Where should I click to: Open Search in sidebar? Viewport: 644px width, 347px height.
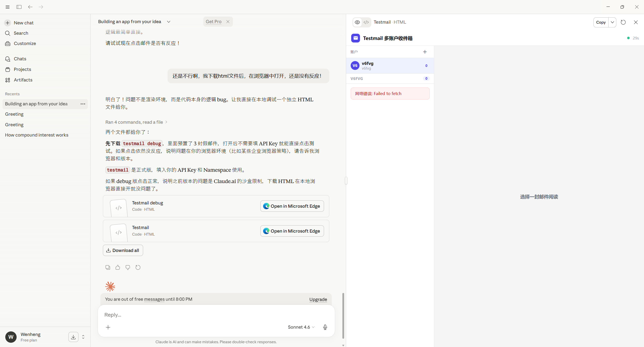pyautogui.click(x=45, y=33)
